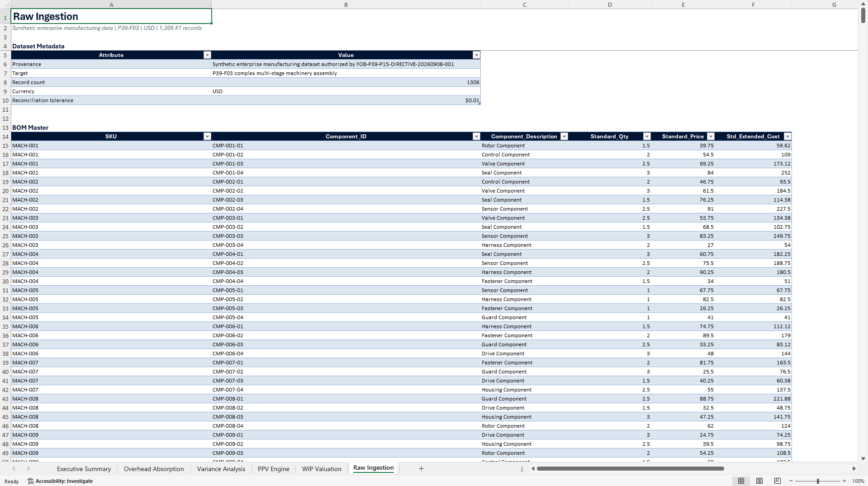Switch to the Overhead Absorption sheet tab
The image size is (868, 486).
coord(154,469)
